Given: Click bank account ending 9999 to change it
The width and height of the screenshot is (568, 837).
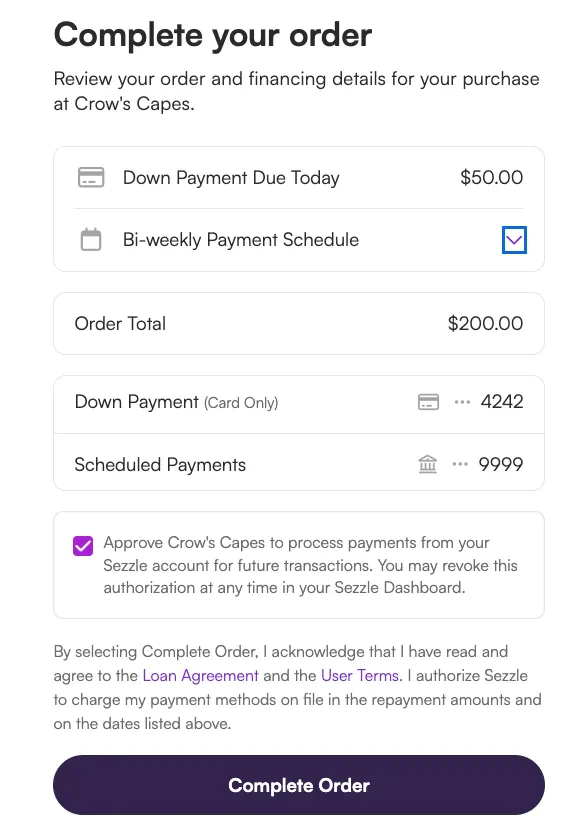Looking at the screenshot, I should [x=501, y=464].
